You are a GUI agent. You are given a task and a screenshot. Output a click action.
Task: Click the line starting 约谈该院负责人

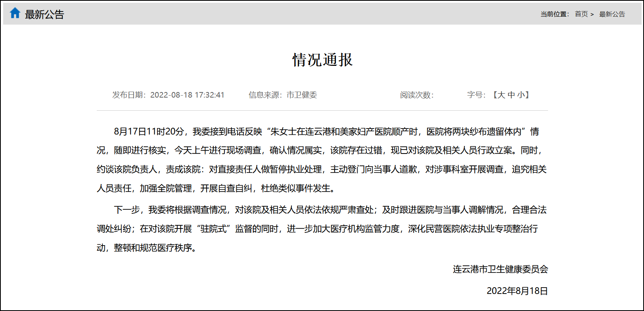click(322, 169)
